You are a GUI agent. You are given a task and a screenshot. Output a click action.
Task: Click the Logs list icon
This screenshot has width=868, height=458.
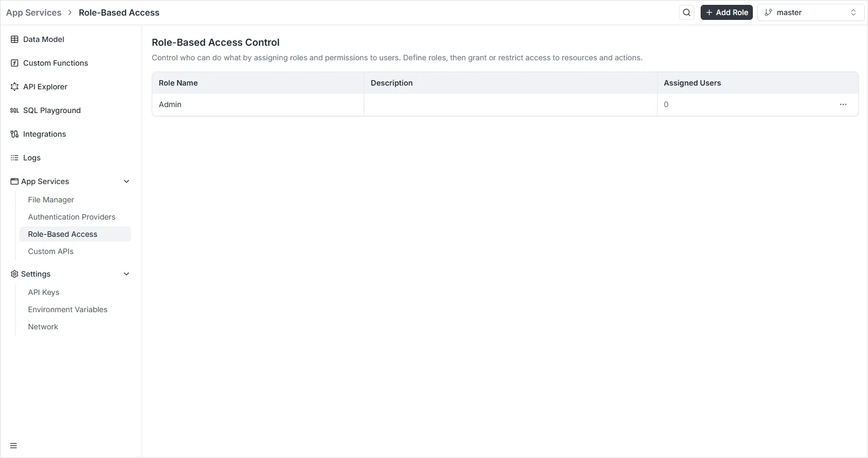(15, 158)
